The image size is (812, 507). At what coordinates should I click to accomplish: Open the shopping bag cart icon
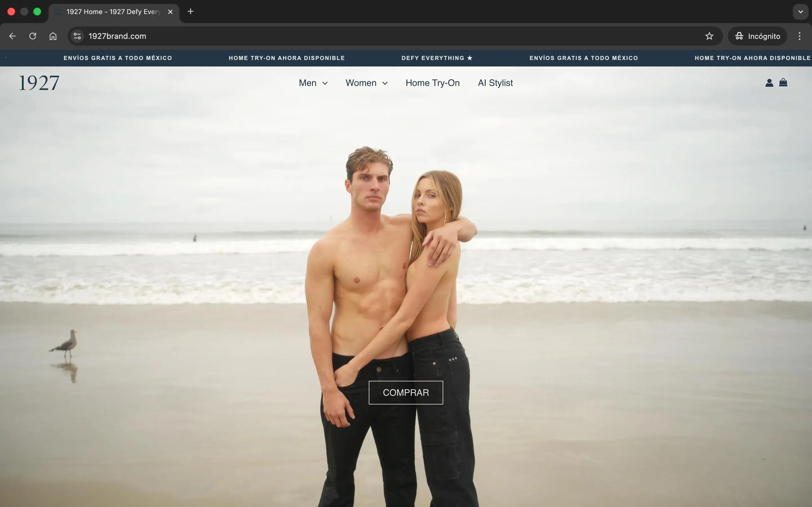click(783, 83)
